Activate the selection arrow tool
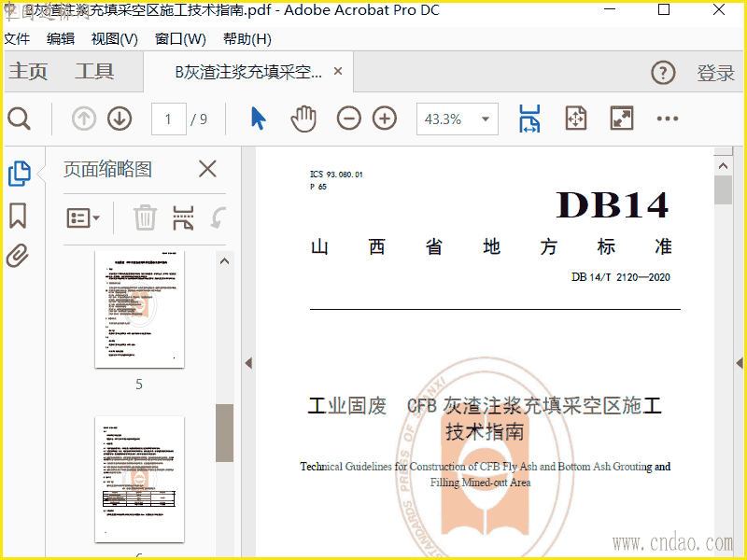 click(259, 119)
